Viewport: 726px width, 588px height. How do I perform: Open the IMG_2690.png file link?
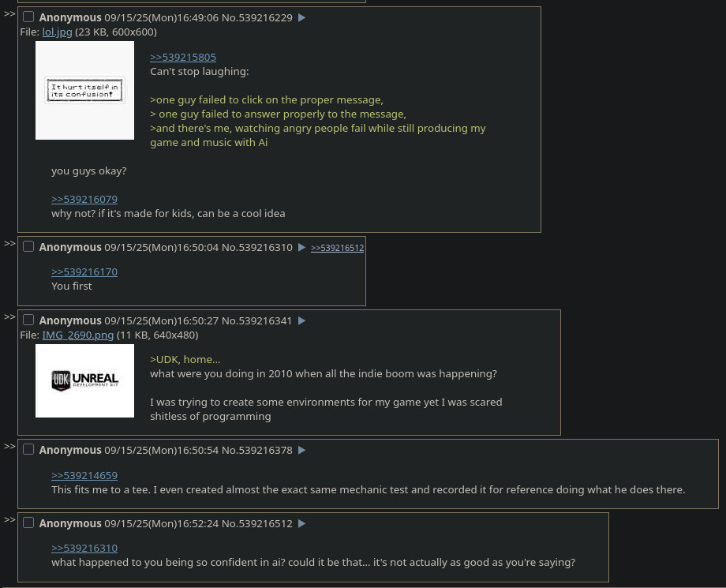78,335
